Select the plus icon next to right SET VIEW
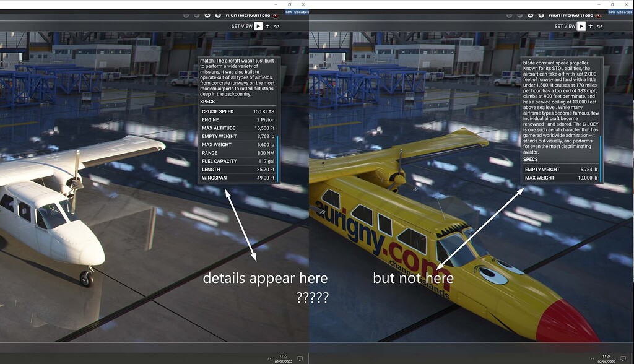The height and width of the screenshot is (364, 634). coord(590,26)
